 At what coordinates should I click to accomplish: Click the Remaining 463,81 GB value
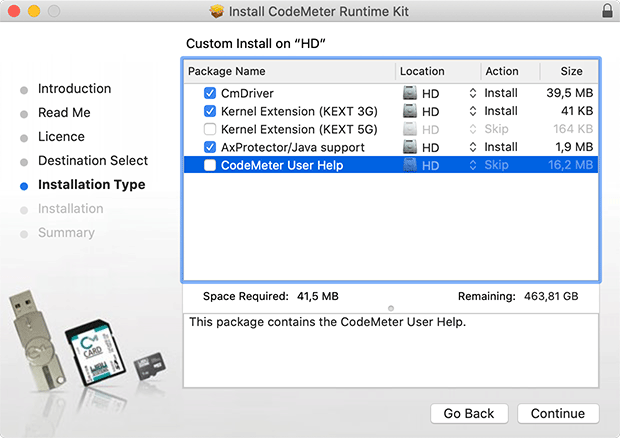point(551,296)
